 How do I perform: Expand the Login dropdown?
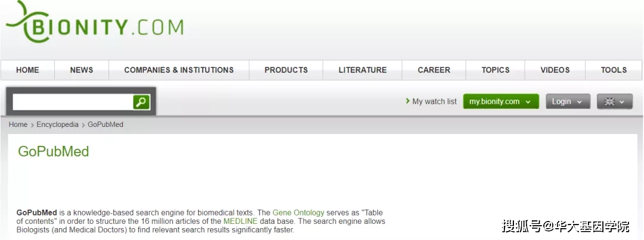click(568, 101)
